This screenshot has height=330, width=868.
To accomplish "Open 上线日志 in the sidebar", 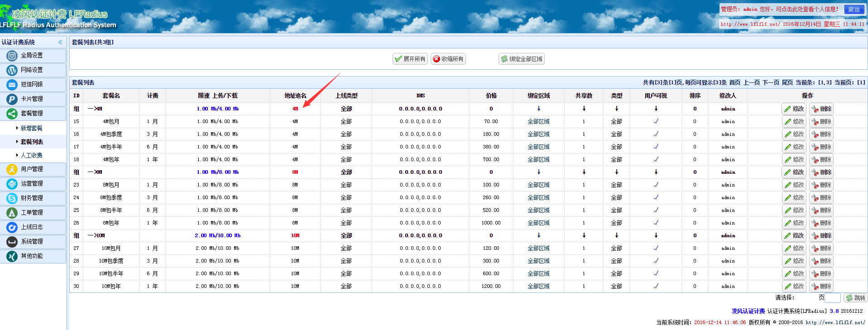I will click(32, 227).
